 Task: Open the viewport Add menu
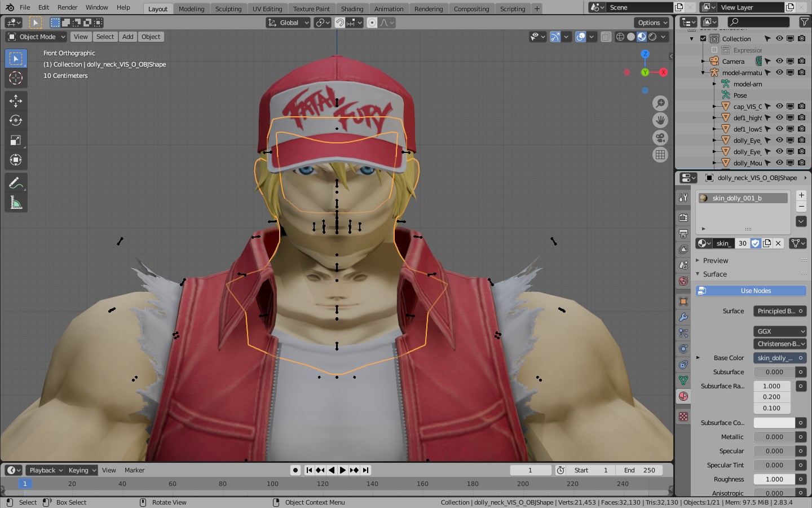(128, 37)
